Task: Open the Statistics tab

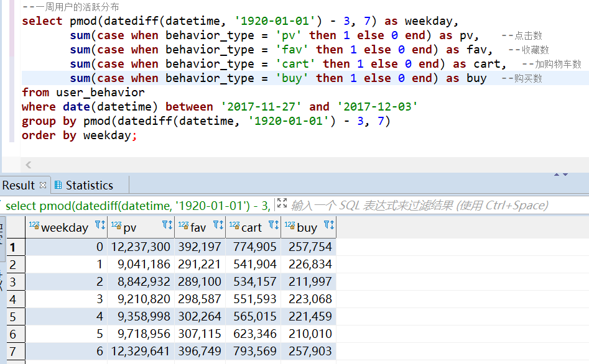Action: [x=90, y=185]
